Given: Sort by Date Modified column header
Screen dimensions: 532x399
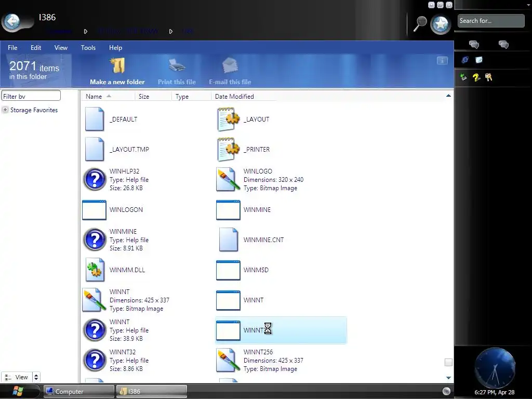Looking at the screenshot, I should point(244,96).
